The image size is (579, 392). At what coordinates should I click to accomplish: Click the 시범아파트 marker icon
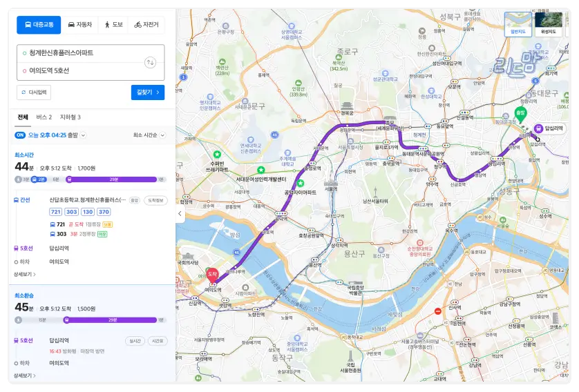tap(245, 287)
